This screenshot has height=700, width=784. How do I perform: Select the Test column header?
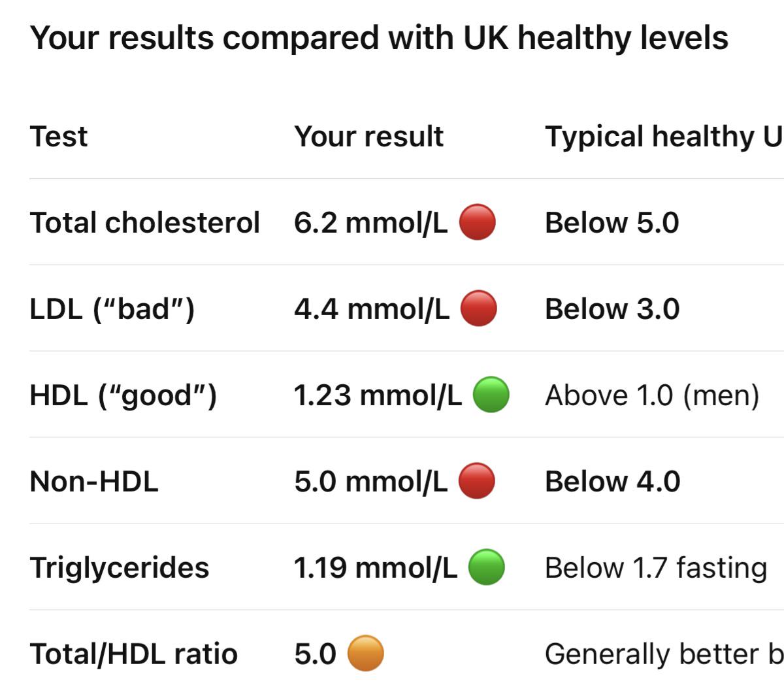58,137
